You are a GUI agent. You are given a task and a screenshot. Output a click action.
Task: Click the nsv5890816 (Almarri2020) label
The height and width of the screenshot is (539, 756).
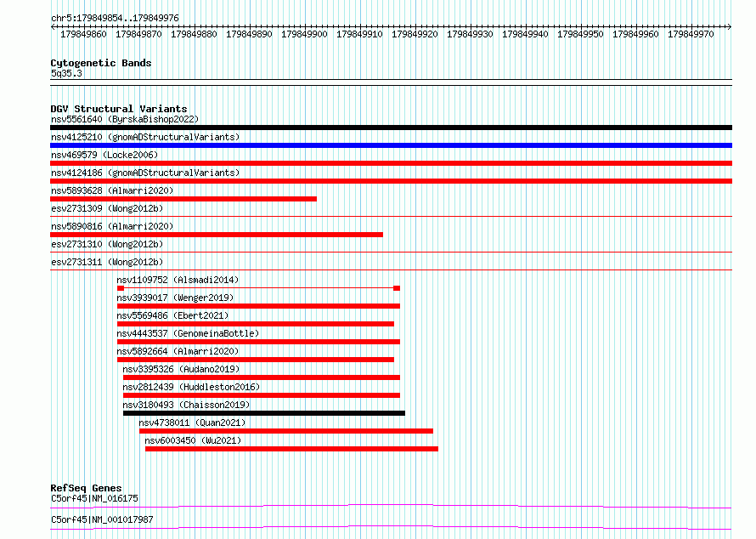pyautogui.click(x=112, y=226)
